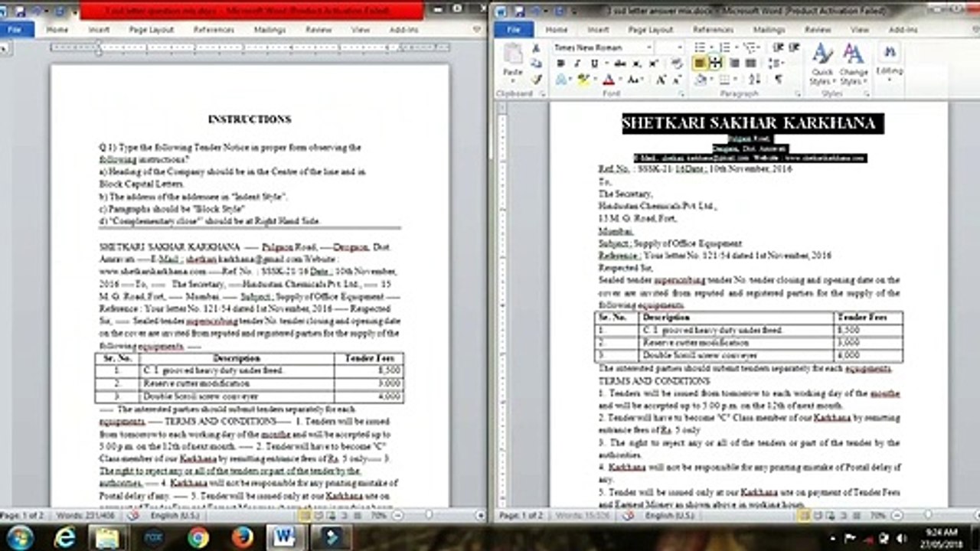Open the Paragraph dialog launcher
The height and width of the screenshot is (551, 980).
coord(797,93)
